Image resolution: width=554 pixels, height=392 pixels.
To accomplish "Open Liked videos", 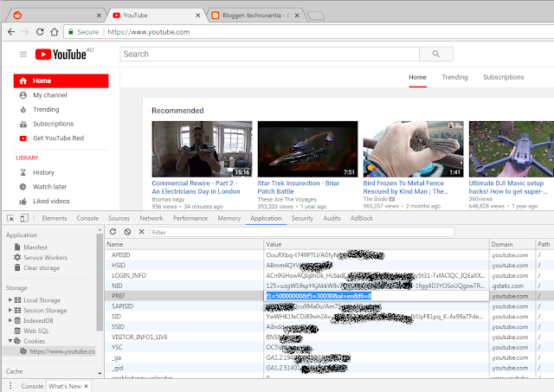I will click(51, 201).
